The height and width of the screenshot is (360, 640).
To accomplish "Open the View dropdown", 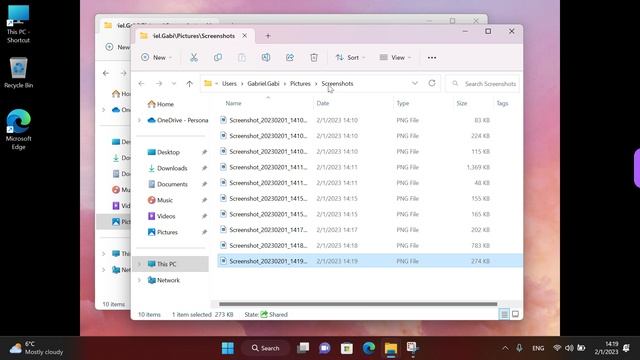I will [x=395, y=58].
